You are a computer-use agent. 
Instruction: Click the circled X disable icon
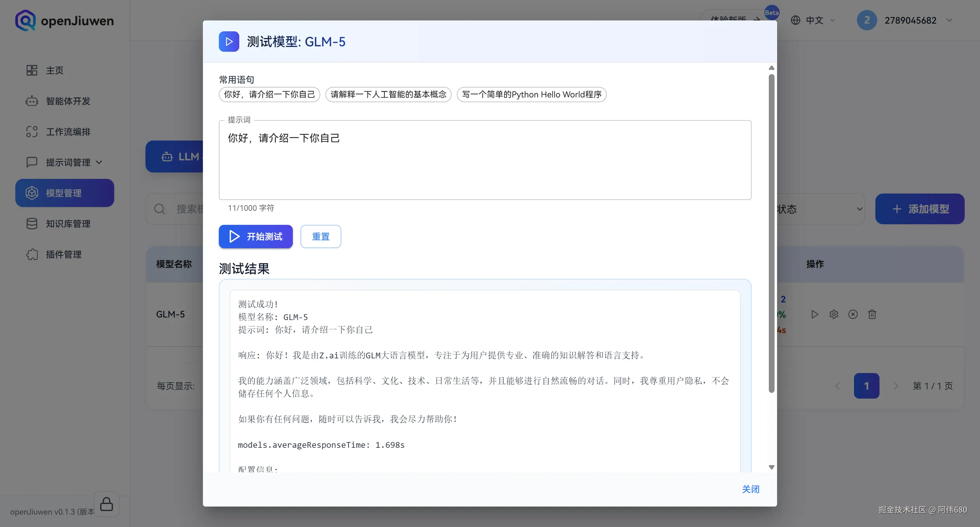[x=853, y=315]
